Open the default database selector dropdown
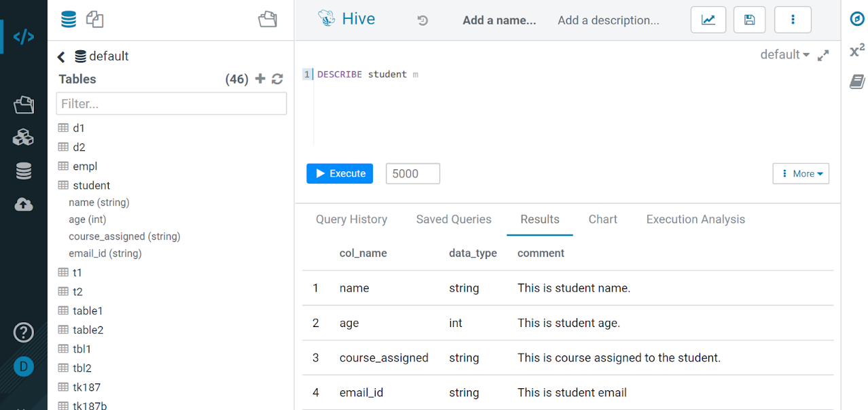The height and width of the screenshot is (410, 868). tap(784, 54)
